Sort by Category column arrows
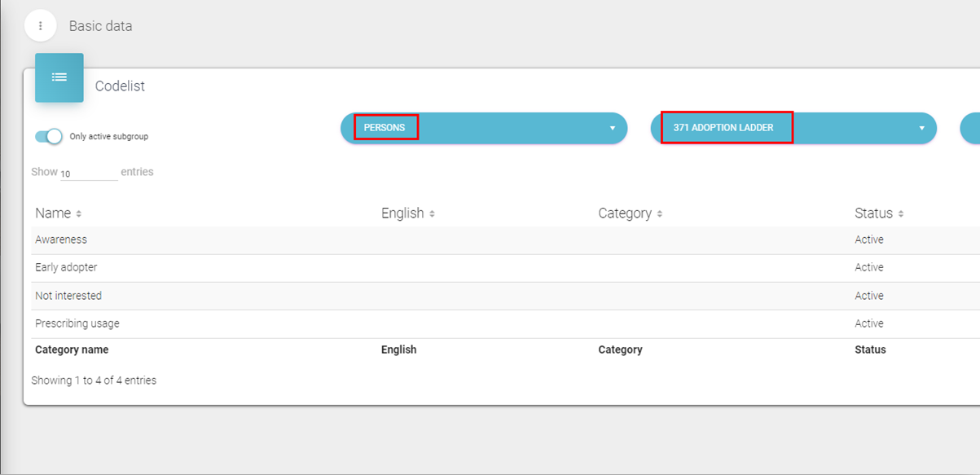This screenshot has width=980, height=475. [659, 214]
